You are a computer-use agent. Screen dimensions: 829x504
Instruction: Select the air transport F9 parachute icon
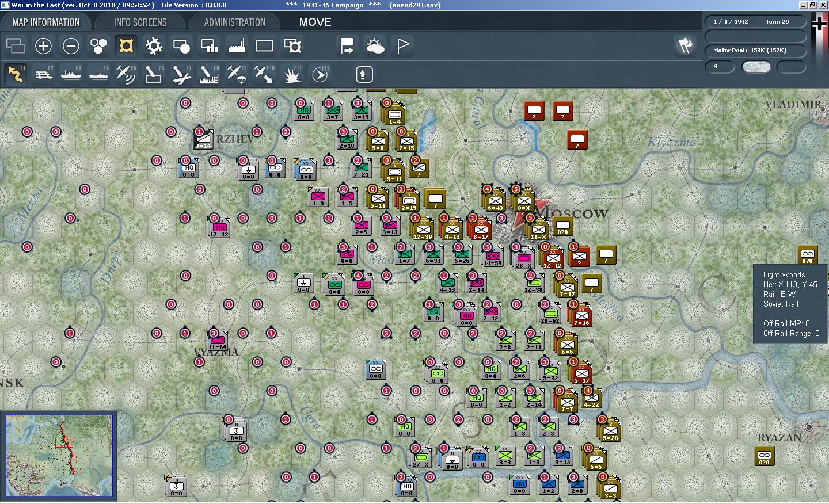tap(236, 74)
